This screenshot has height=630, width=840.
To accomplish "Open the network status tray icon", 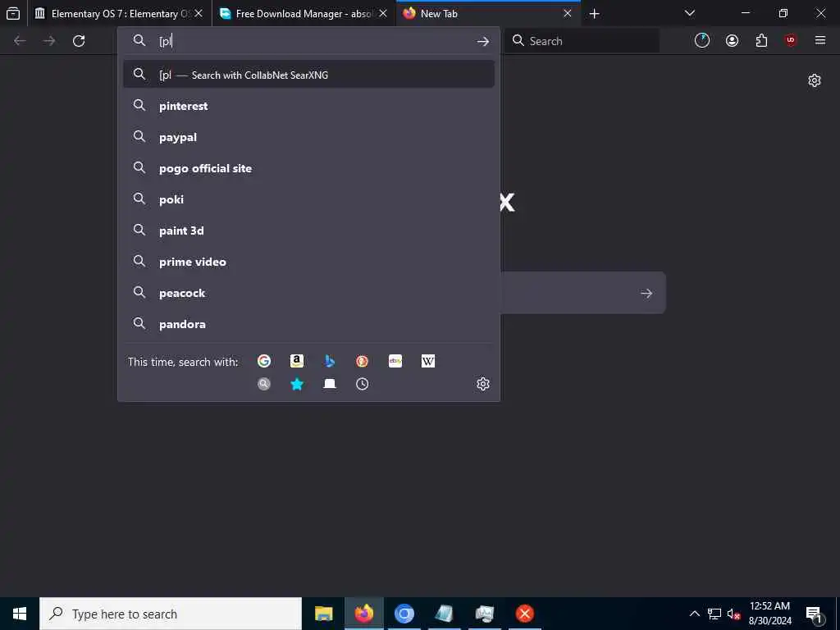I will tap(714, 614).
